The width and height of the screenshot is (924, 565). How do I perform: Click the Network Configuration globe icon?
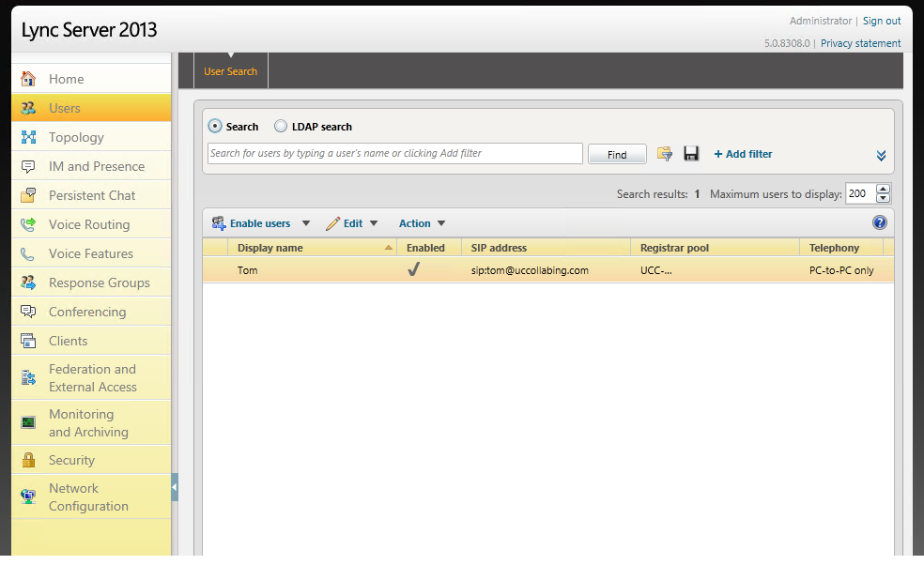click(x=27, y=496)
